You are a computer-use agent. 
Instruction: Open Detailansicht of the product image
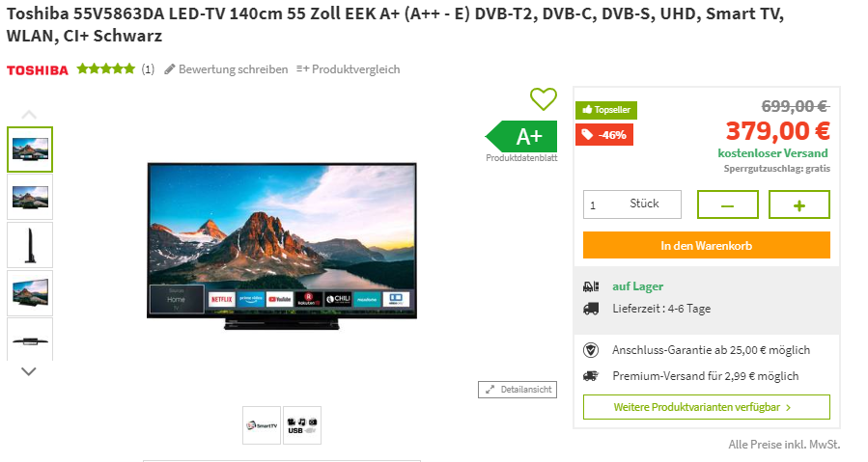[x=518, y=390]
